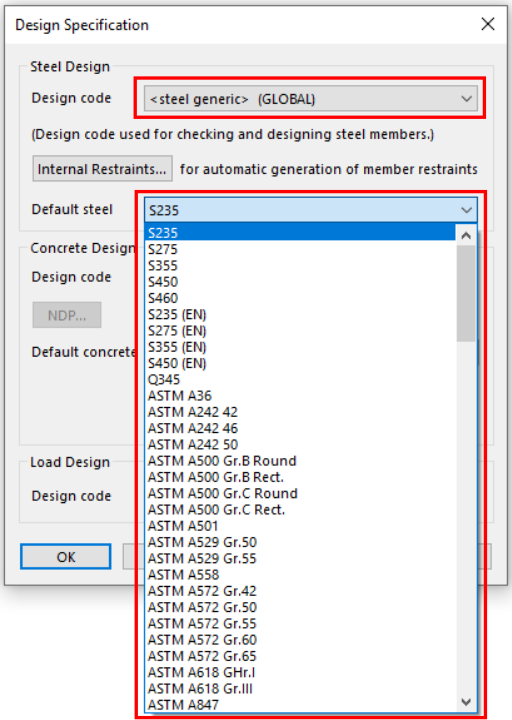Click the Internal Restraints button
The image size is (512, 720).
click(x=102, y=169)
